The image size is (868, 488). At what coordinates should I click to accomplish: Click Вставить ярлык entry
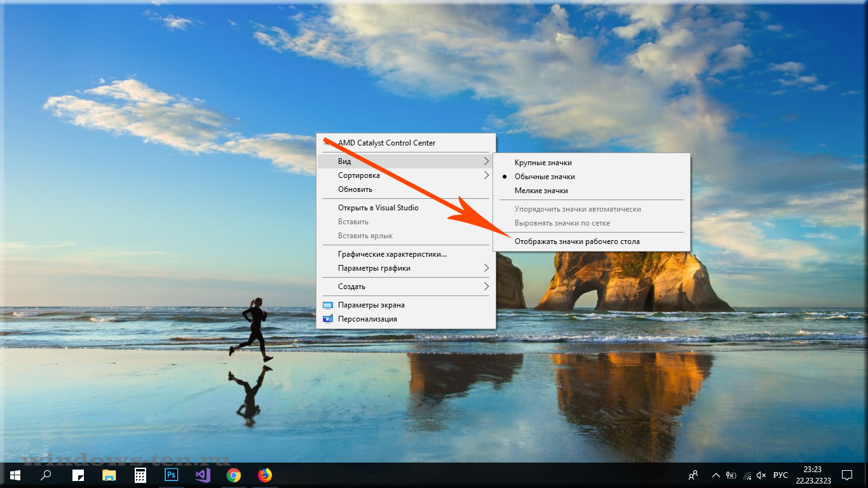pos(406,236)
